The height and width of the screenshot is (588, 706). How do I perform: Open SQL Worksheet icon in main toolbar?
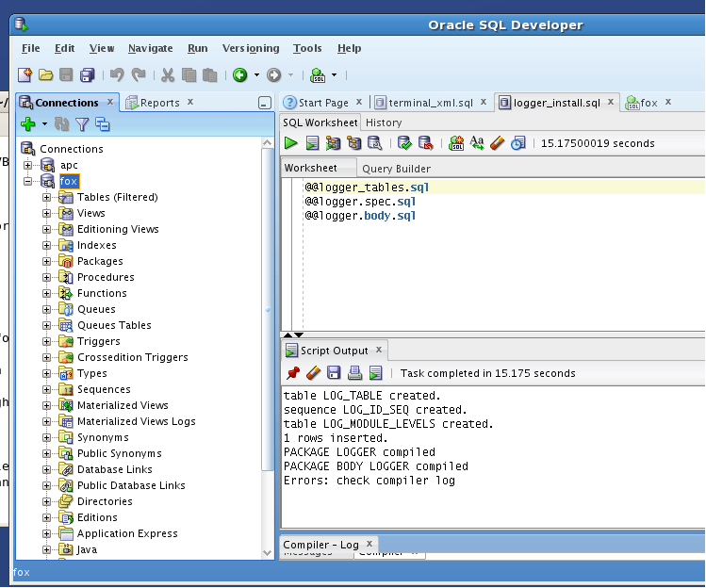coord(318,74)
